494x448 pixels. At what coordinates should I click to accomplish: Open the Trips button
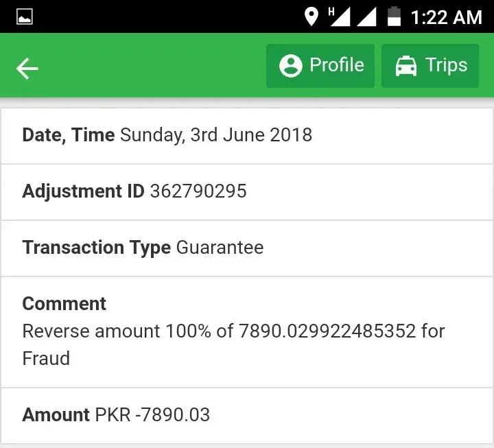(430, 66)
